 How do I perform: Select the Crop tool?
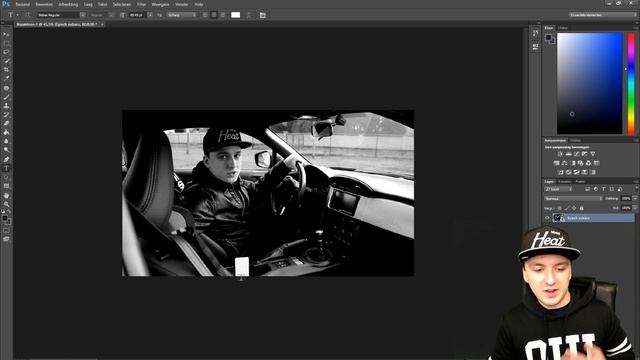[6, 70]
